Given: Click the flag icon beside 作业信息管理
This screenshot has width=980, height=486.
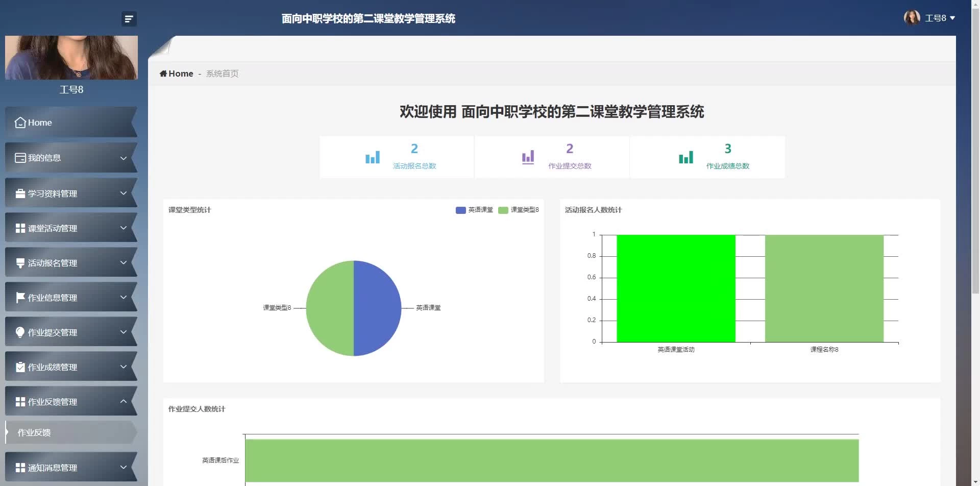Looking at the screenshot, I should point(20,298).
